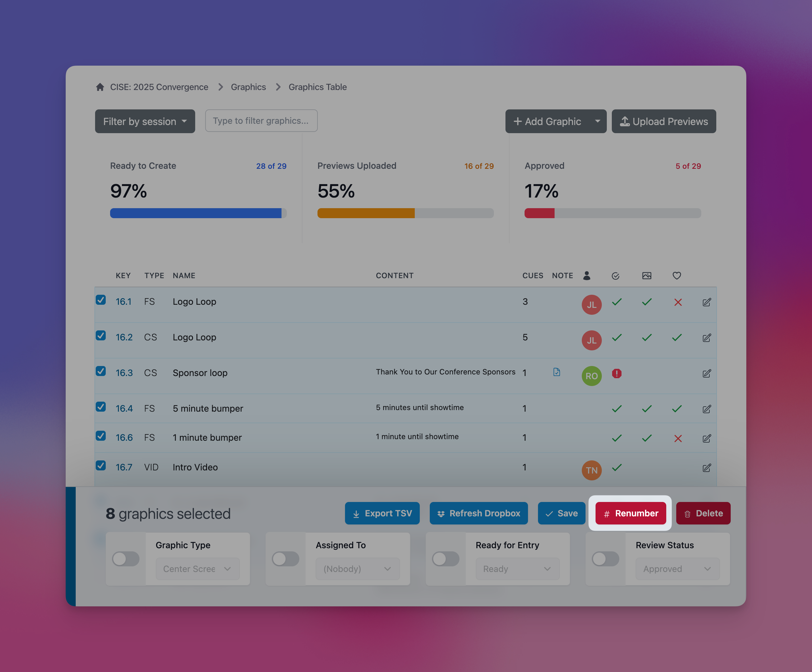This screenshot has width=812, height=672.
Task: Click the Renumber button
Action: point(630,513)
